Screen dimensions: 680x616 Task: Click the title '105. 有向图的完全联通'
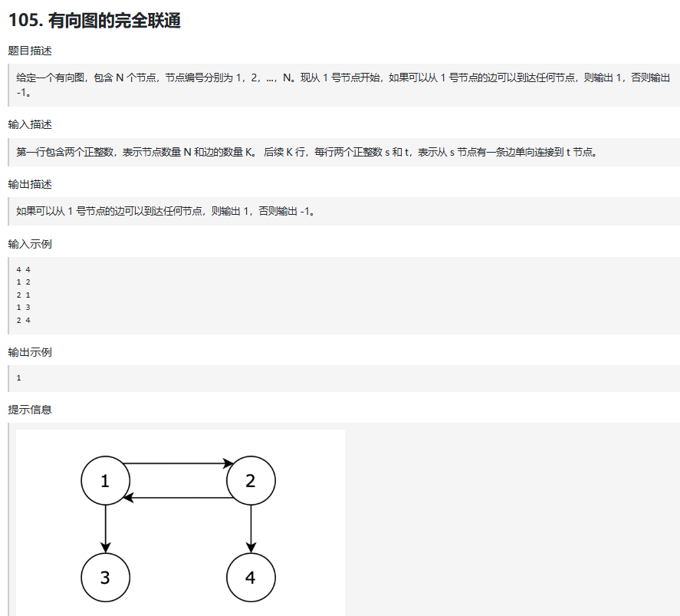coord(94,21)
